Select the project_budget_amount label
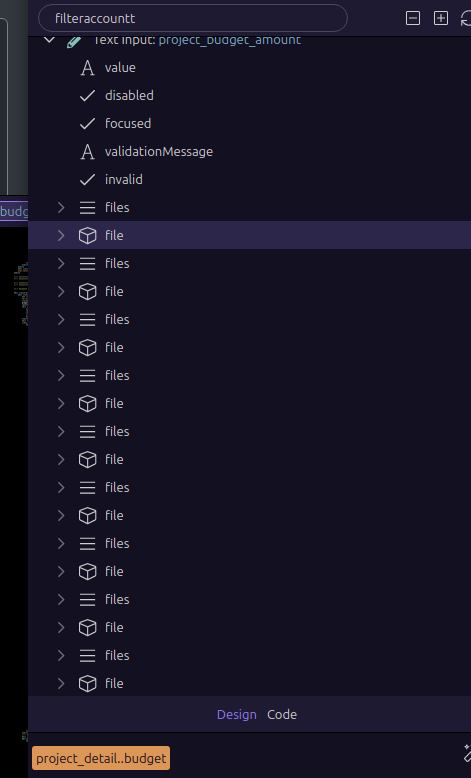471x778 pixels. click(230, 41)
